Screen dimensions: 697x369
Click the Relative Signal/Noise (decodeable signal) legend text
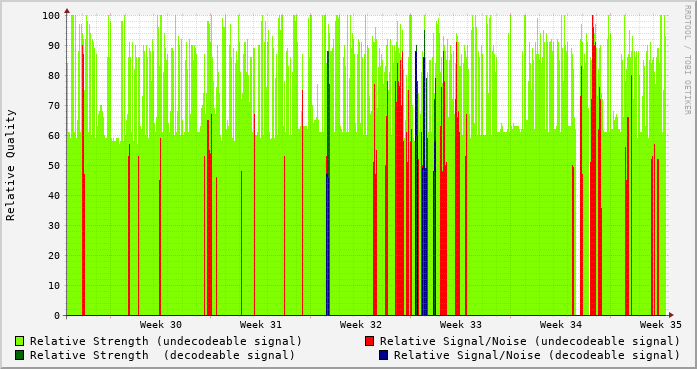pyautogui.click(x=537, y=355)
